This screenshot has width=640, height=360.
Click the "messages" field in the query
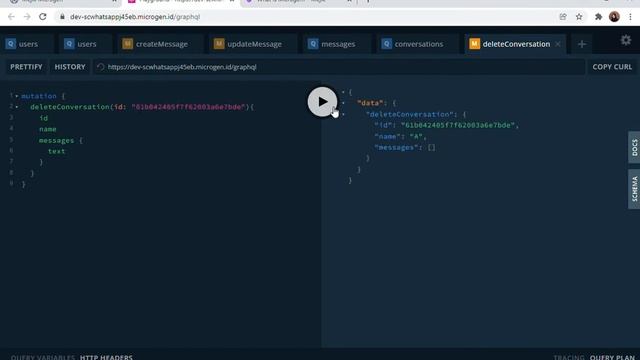tap(56, 140)
